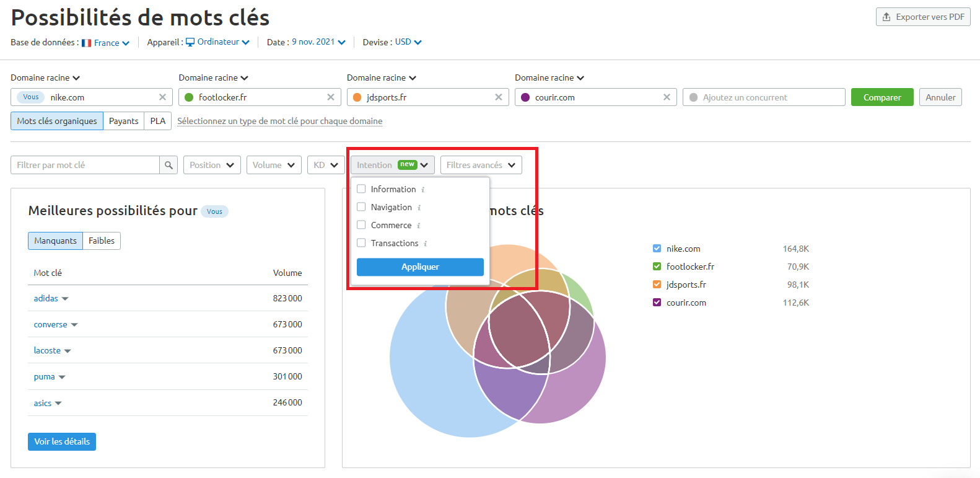The width and height of the screenshot is (980, 478).
Task: Open Sélectionnez un type de mot clé link
Action: 280,121
